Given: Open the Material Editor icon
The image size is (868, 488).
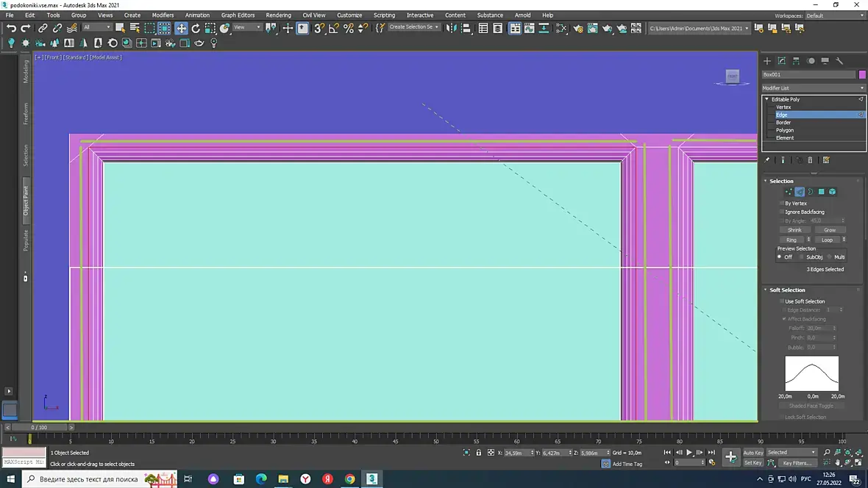Looking at the screenshot, I should (561, 28).
